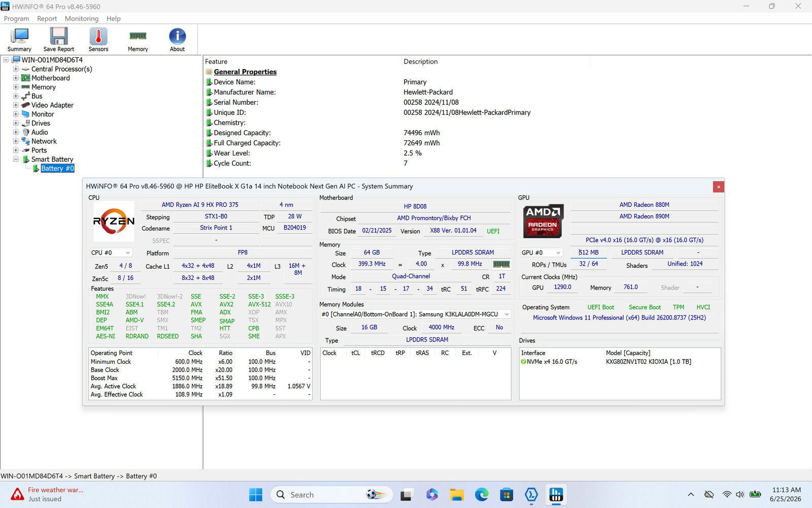The image size is (812, 508).
Task: Click the Boost Max operating point row
Action: [200, 378]
